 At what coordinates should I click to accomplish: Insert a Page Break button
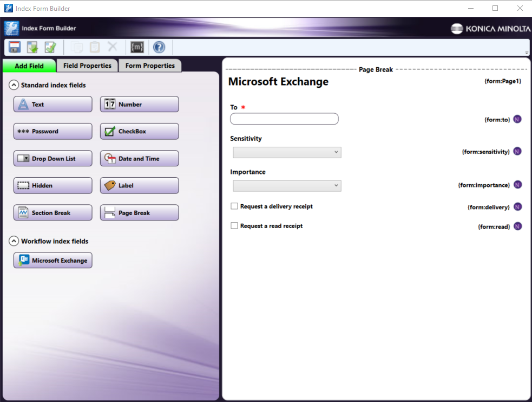click(x=140, y=212)
